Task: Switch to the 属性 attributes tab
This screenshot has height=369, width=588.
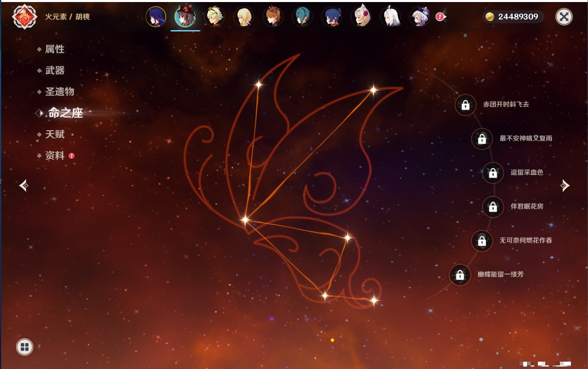Action: click(x=55, y=49)
